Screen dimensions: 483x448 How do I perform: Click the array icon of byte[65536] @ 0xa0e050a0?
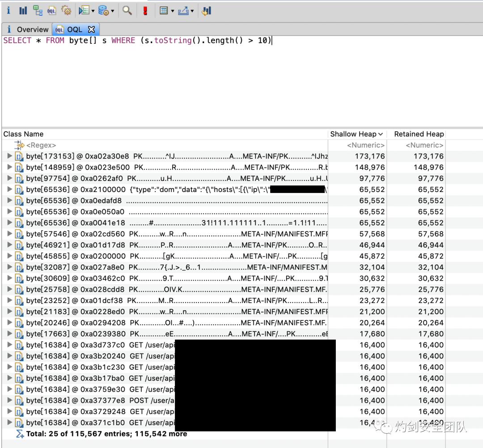pyautogui.click(x=19, y=212)
